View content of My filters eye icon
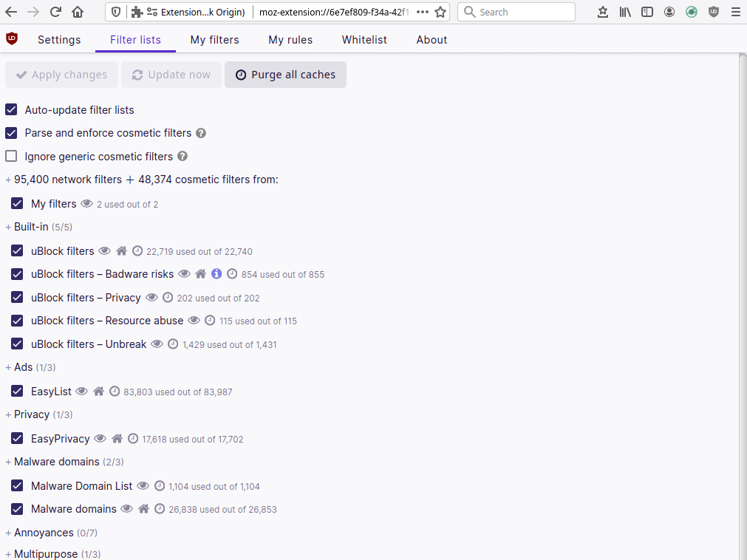The width and height of the screenshot is (747, 560). pyautogui.click(x=86, y=204)
